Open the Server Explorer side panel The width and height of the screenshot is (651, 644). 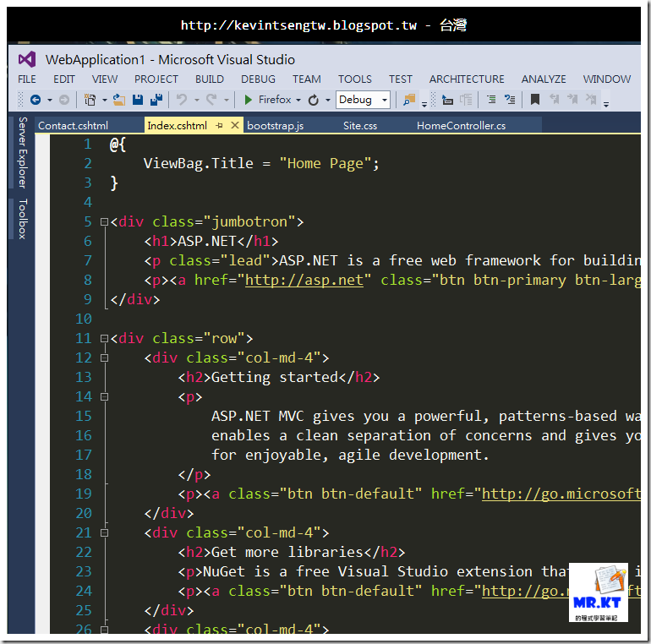(x=23, y=152)
